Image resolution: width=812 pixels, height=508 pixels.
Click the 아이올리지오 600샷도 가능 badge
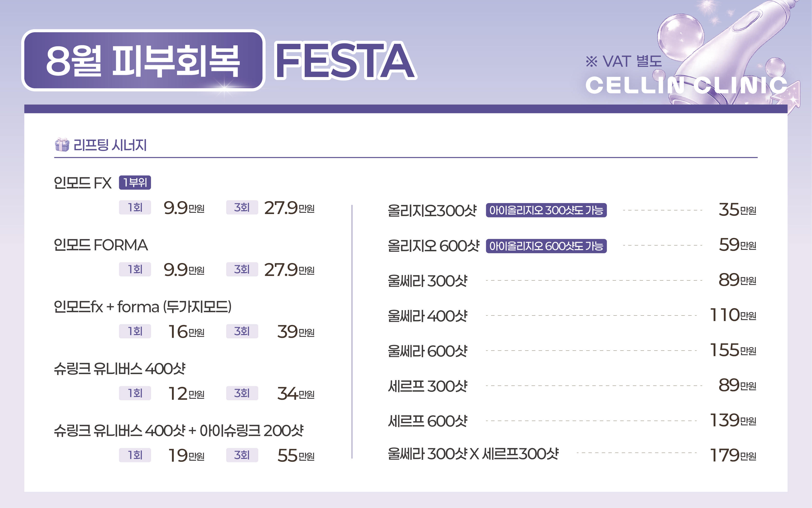pos(546,246)
